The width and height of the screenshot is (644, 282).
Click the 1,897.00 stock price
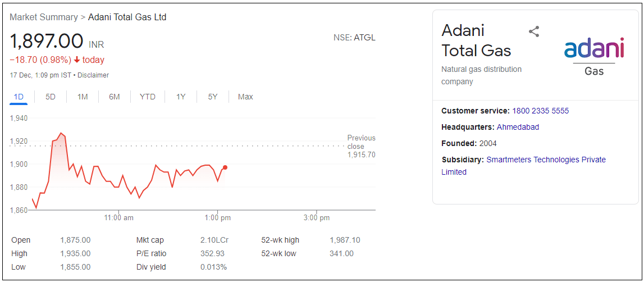tap(47, 42)
